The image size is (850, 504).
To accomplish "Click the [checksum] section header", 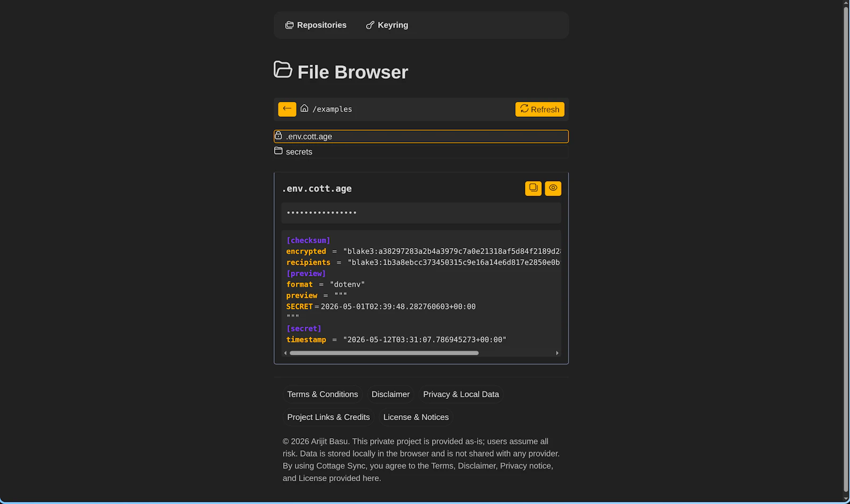I will tap(308, 241).
